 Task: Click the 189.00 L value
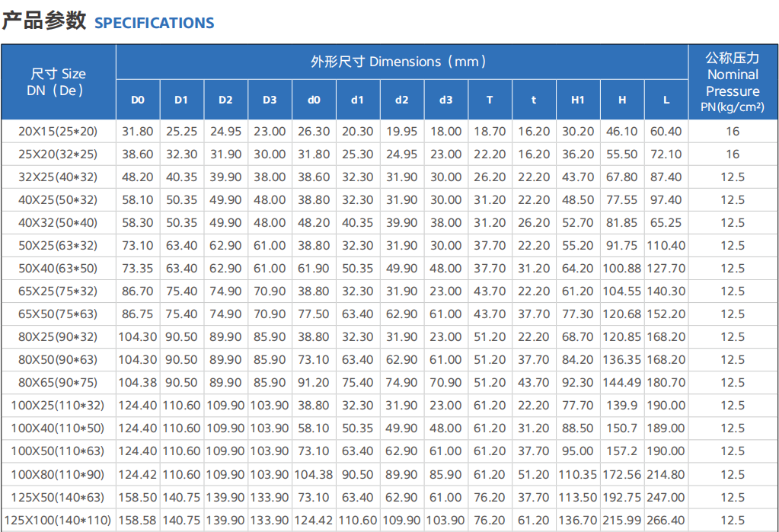coord(666,428)
